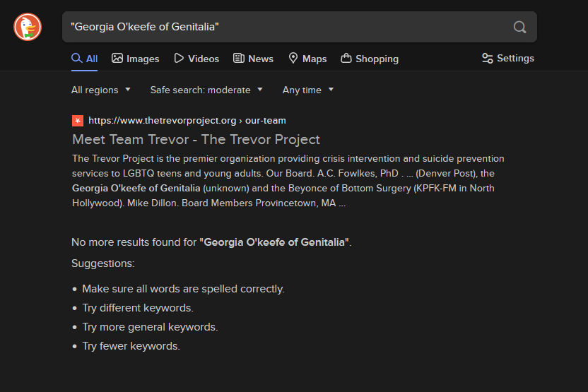
Task: Click 'Try different keywords.' suggestion
Action: (x=138, y=308)
